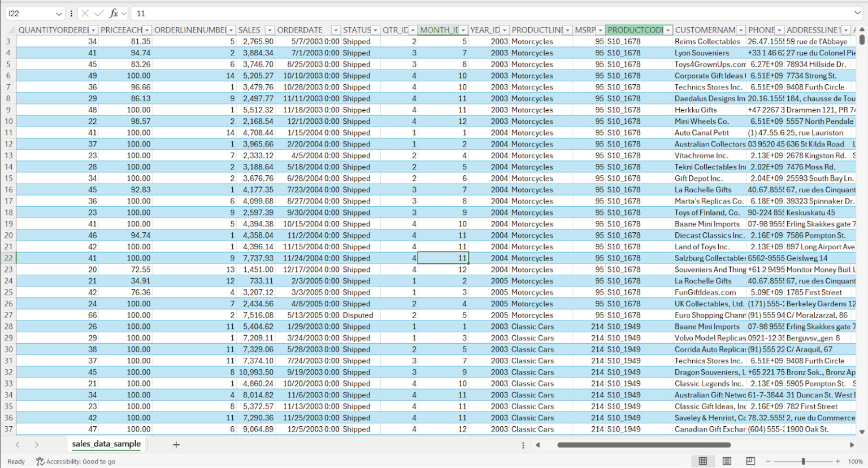Select the sales_data_sample sheet tab

point(106,445)
